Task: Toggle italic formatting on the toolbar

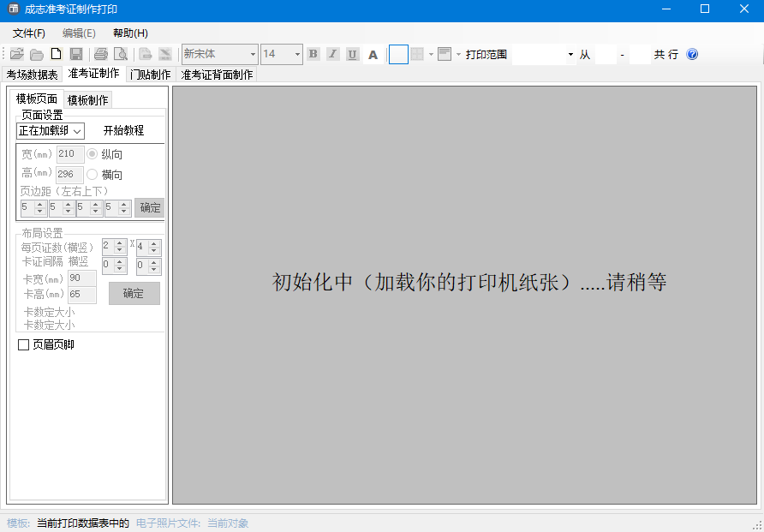Action: click(x=332, y=53)
